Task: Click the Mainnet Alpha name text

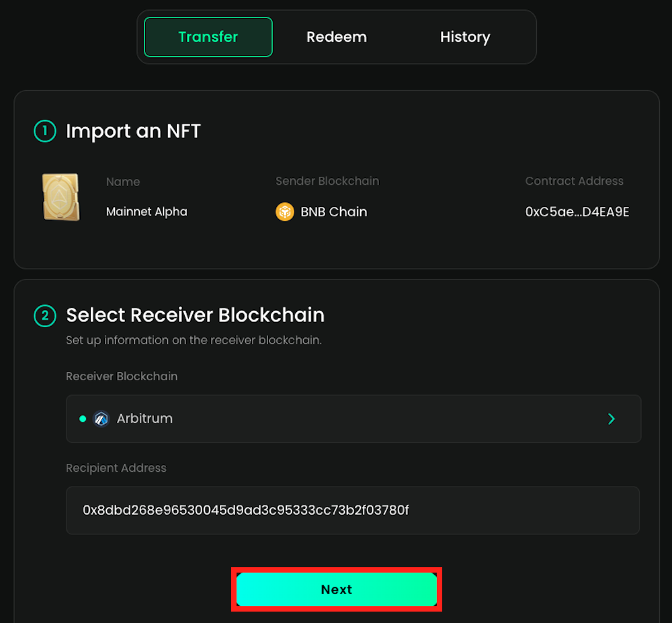Action: [x=146, y=212]
